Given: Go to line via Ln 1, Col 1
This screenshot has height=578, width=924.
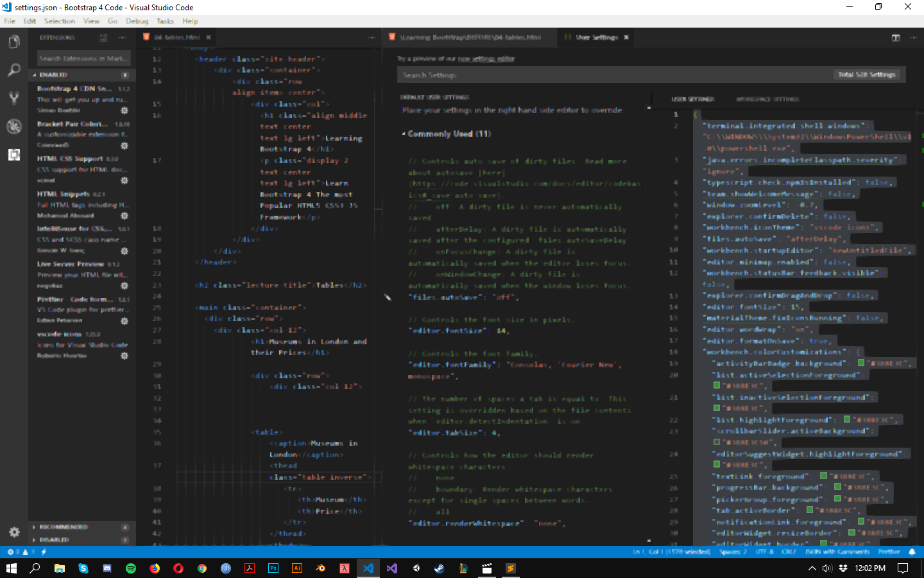Looking at the screenshot, I should point(671,552).
